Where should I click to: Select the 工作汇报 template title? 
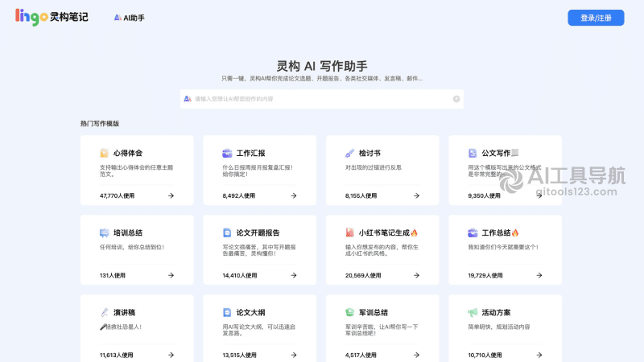pos(250,153)
